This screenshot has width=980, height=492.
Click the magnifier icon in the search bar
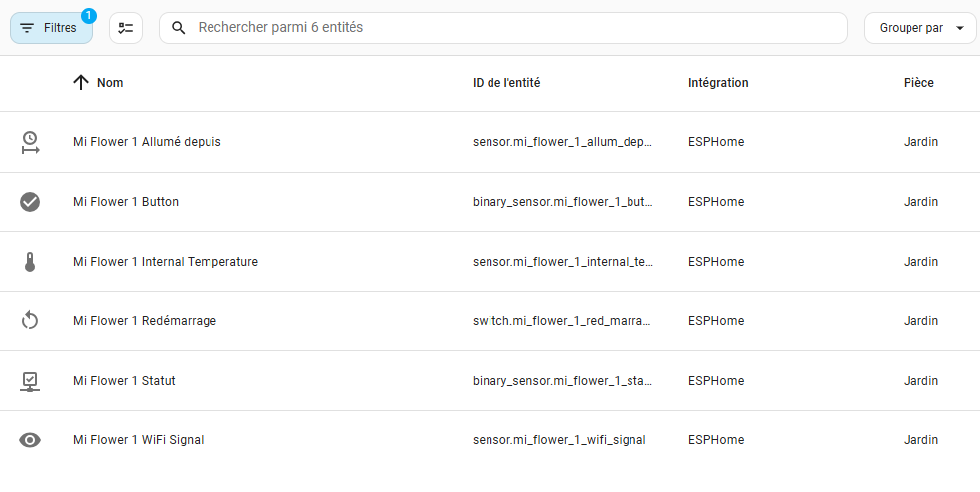(178, 28)
